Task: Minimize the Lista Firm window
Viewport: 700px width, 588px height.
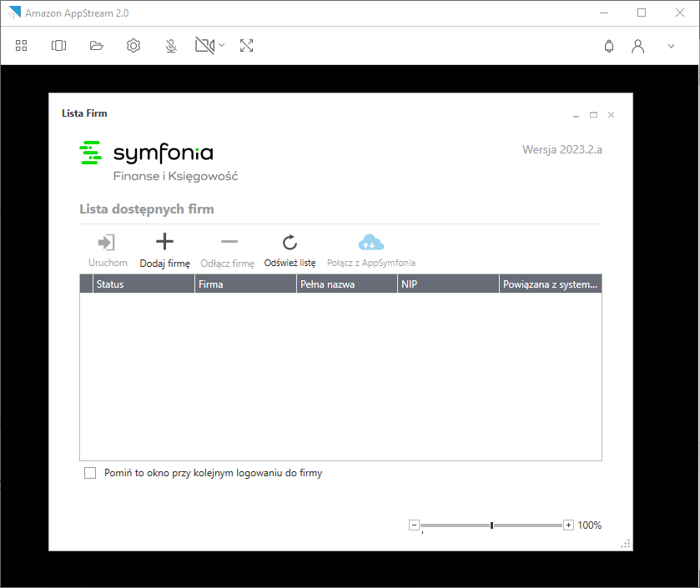Action: pyautogui.click(x=576, y=115)
